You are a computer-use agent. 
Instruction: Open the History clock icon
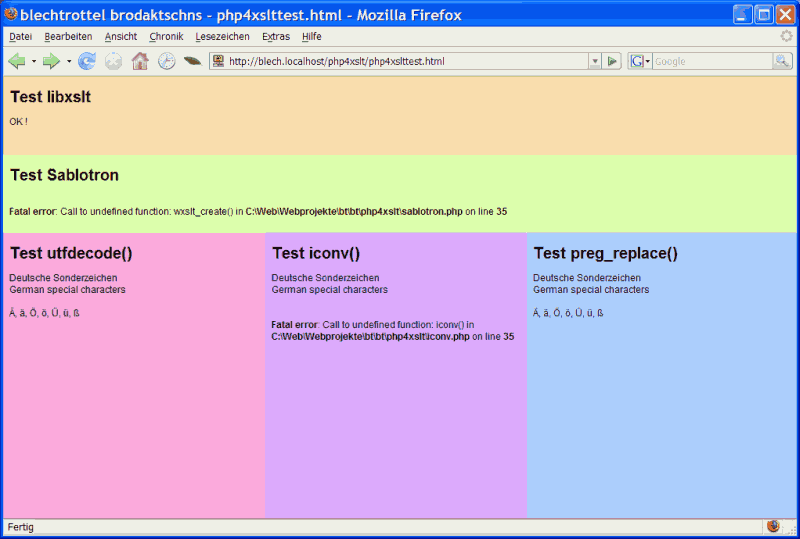tap(166, 61)
